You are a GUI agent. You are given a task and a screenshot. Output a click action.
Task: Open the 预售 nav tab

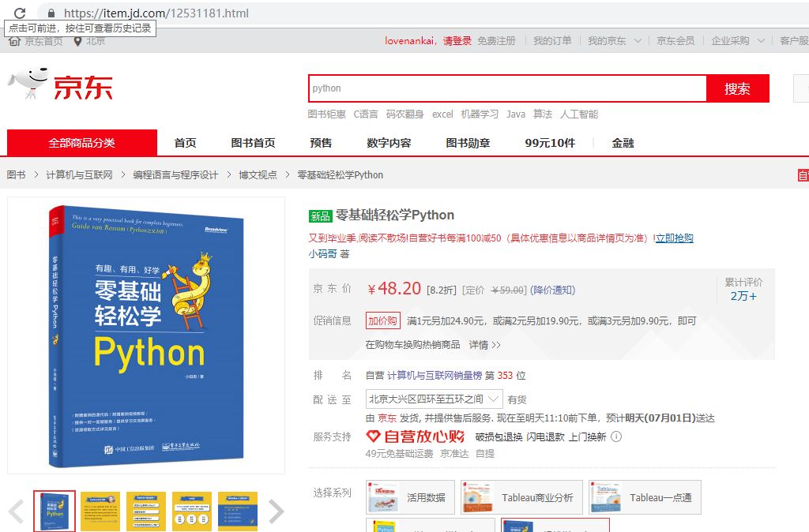coord(321,143)
